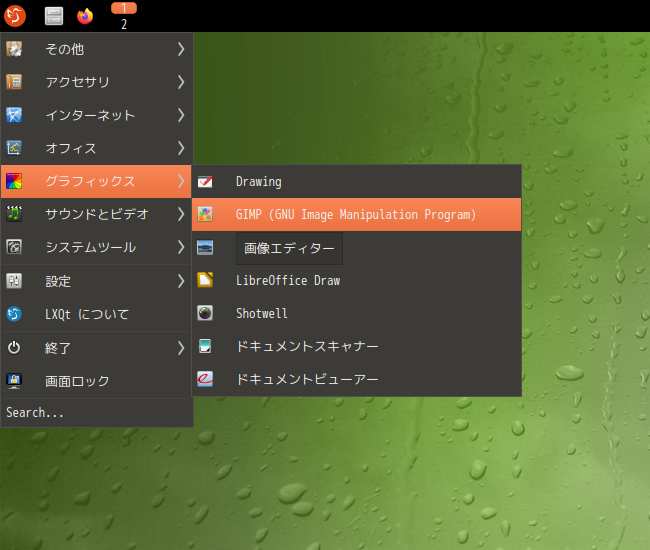Viewport: 650px width, 550px height.
Task: Click the LibreOffice Draw icon
Action: click(x=205, y=280)
